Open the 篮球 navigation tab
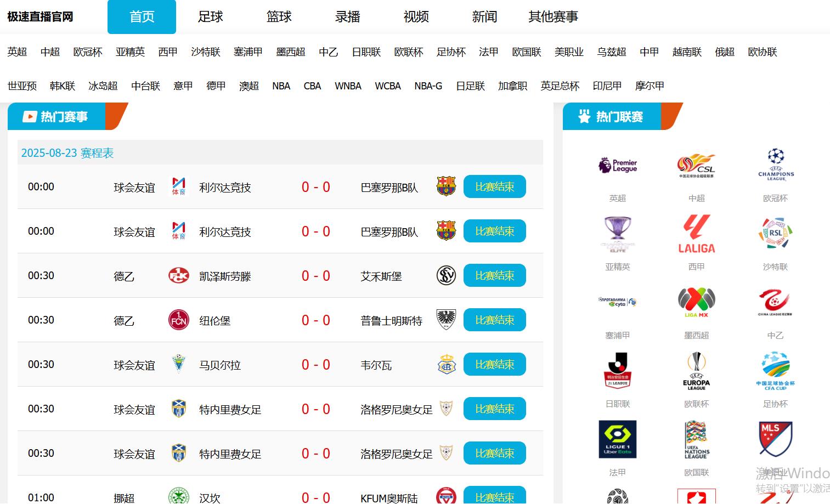This screenshot has width=830, height=504. tap(279, 17)
